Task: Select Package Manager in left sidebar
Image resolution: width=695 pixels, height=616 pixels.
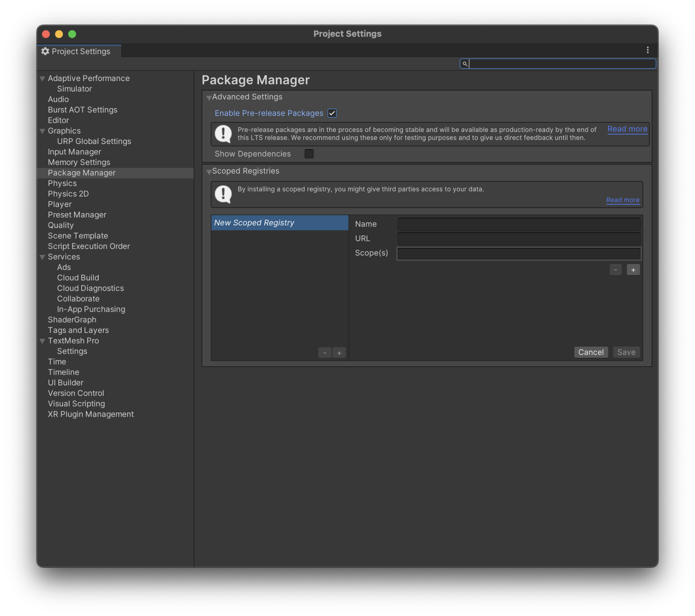Action: coord(81,173)
